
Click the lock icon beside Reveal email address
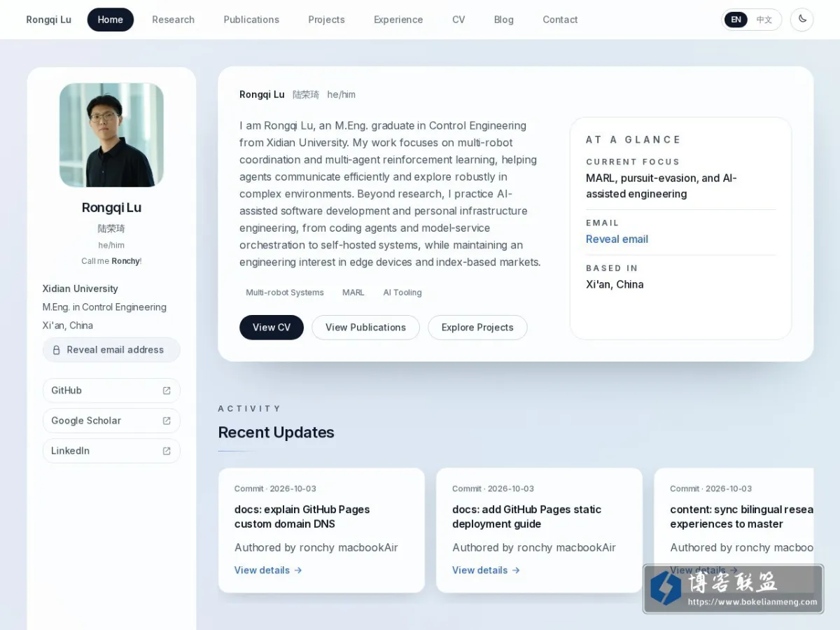coord(57,350)
